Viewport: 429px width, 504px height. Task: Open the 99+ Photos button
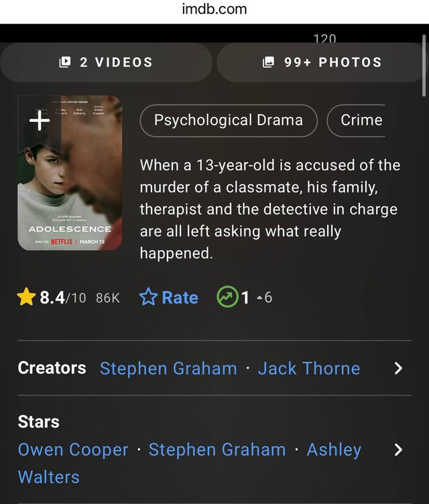point(322,62)
